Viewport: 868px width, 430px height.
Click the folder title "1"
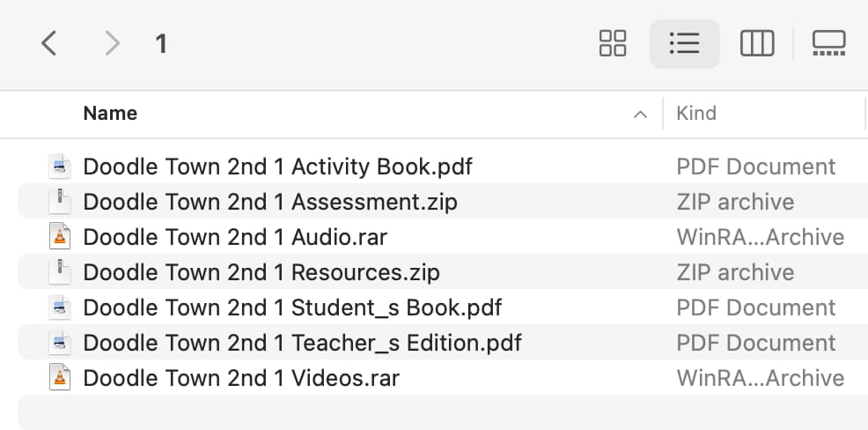pyautogui.click(x=160, y=44)
